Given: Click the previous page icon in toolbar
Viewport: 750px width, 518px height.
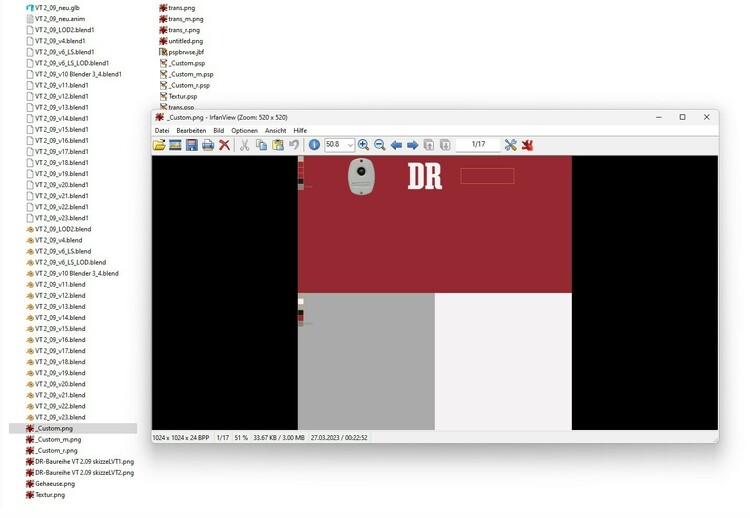Looking at the screenshot, I should 429,145.
